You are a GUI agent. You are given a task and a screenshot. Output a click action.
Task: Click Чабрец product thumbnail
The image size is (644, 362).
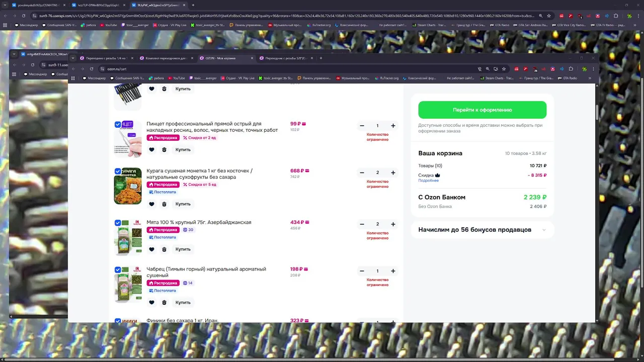128,285
